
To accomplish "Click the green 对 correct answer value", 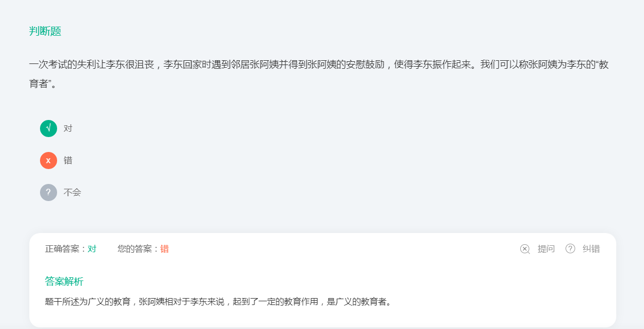I will tap(92, 249).
